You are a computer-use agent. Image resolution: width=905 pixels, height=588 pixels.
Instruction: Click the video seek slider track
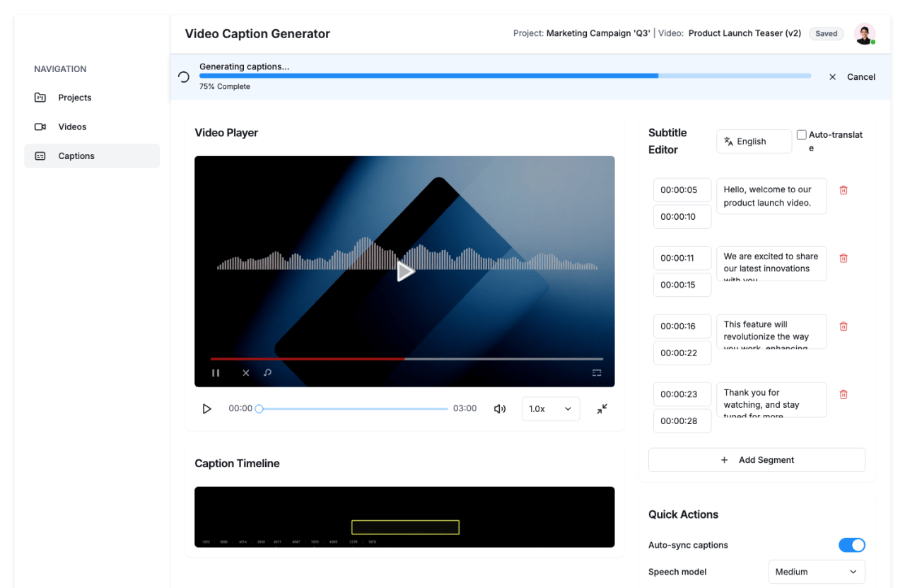pyautogui.click(x=354, y=409)
